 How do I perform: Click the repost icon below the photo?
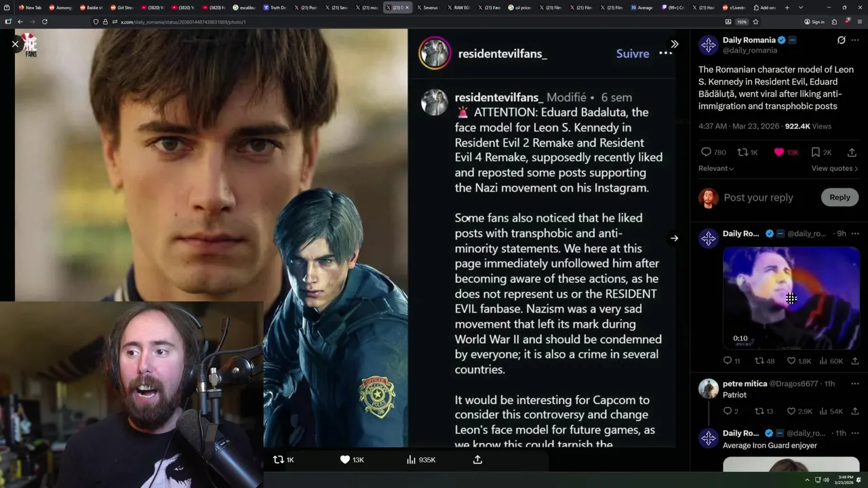[278, 460]
